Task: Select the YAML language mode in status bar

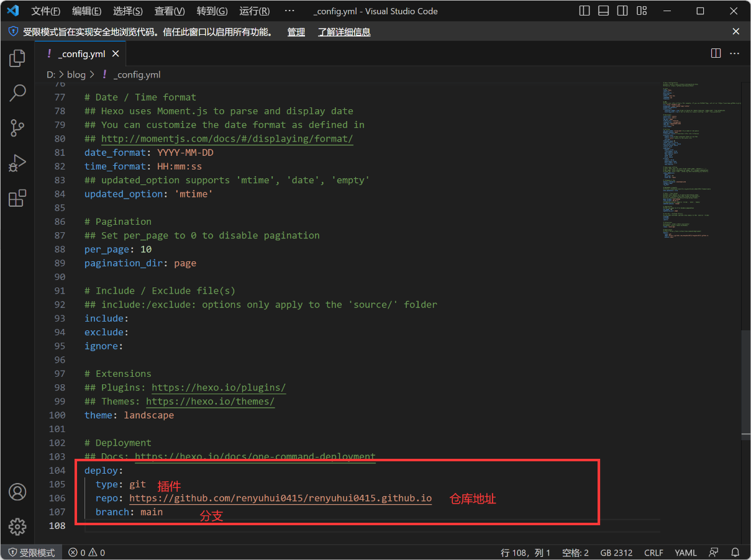Action: tap(686, 553)
